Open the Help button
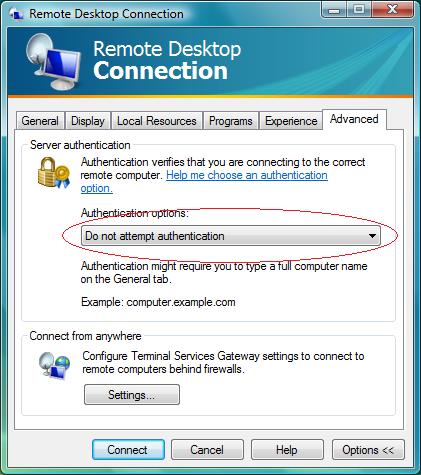The height and width of the screenshot is (475, 421). coord(287,450)
